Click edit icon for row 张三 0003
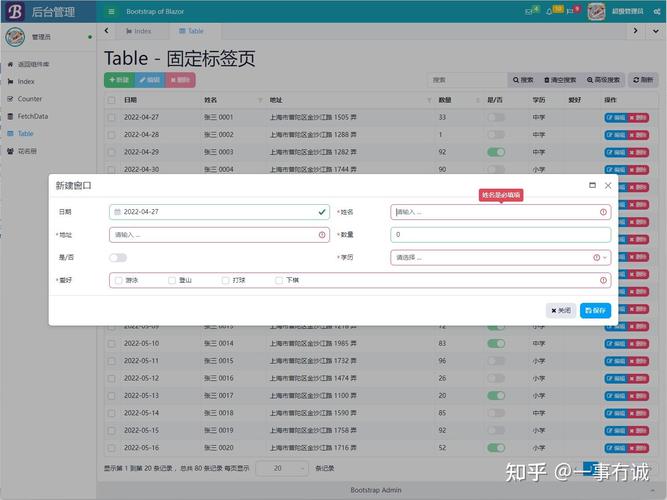The height and width of the screenshot is (500, 667). pyautogui.click(x=616, y=152)
